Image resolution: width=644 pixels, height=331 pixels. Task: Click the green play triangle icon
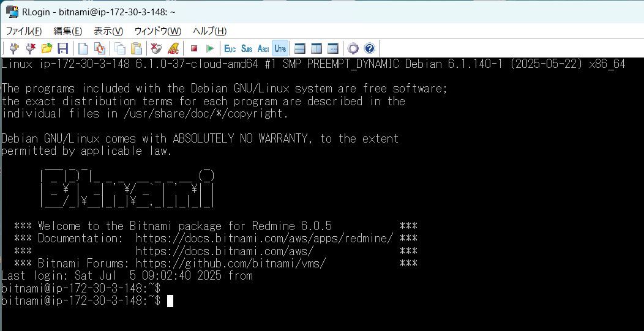211,48
